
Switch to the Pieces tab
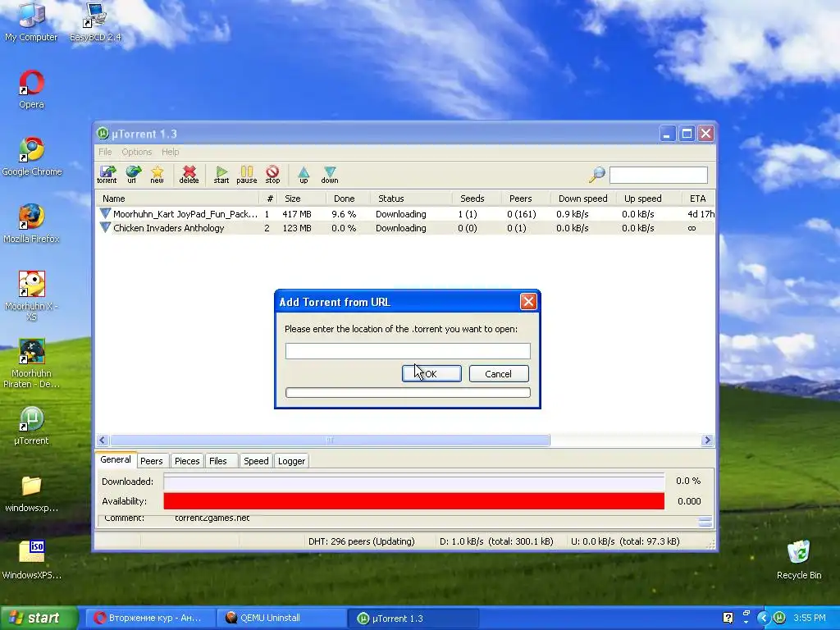[x=187, y=461]
